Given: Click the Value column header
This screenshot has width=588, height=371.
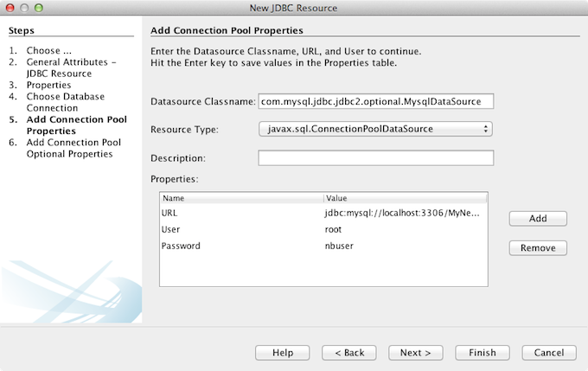Looking at the screenshot, I should coord(405,198).
